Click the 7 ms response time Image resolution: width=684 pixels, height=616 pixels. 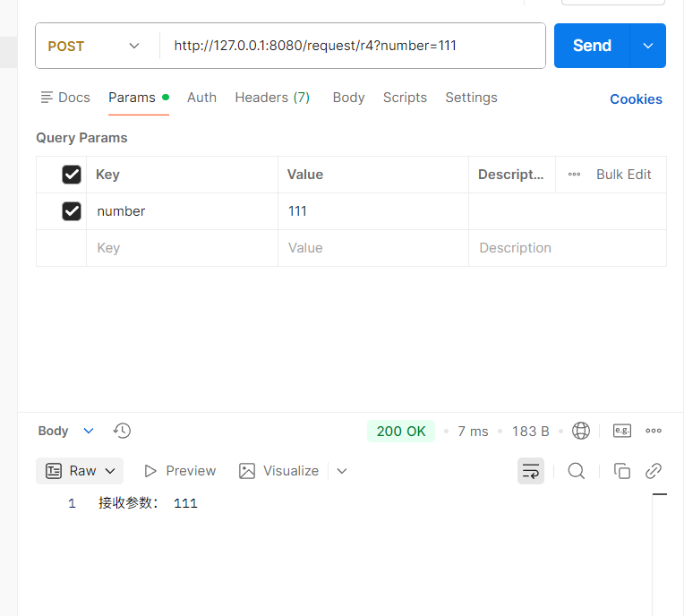click(473, 431)
